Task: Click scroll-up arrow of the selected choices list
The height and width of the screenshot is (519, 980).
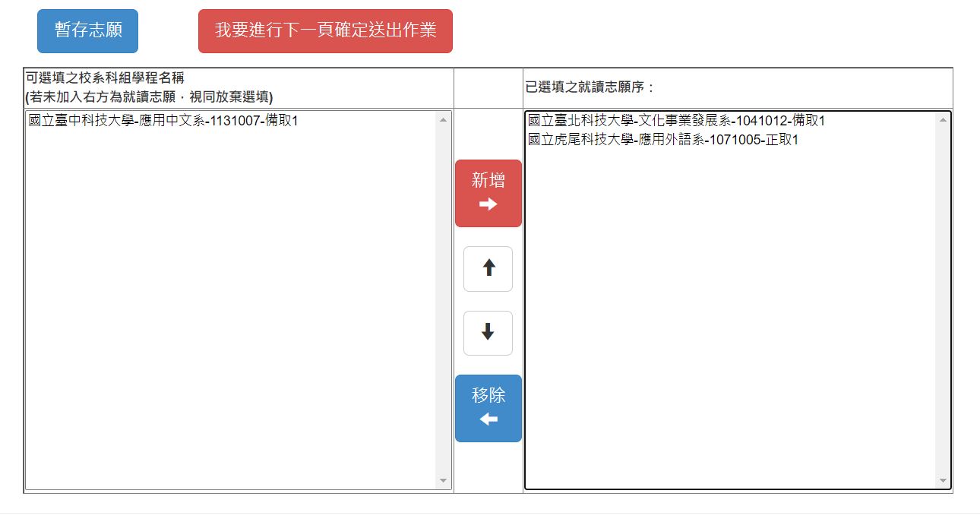Action: tap(944, 120)
